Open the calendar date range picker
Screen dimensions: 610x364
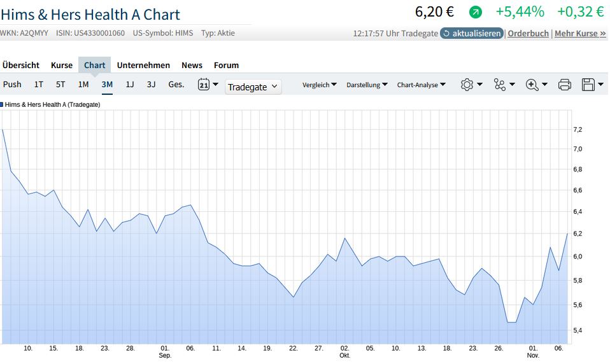(204, 85)
